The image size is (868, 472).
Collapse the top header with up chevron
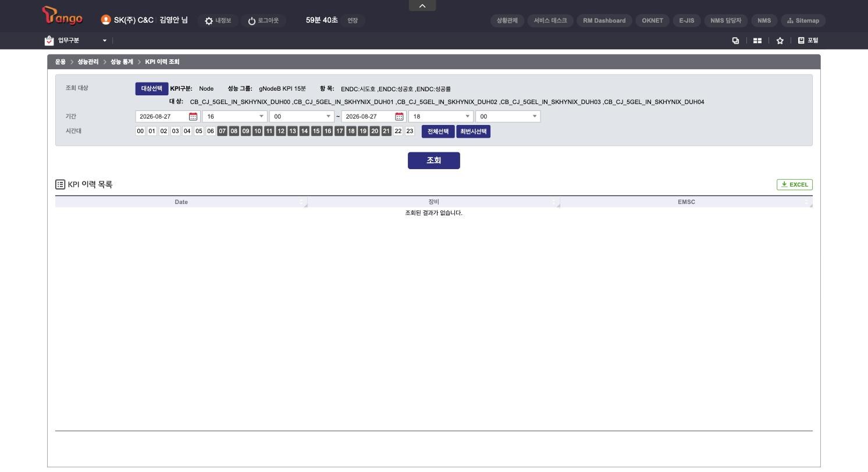[422, 5]
